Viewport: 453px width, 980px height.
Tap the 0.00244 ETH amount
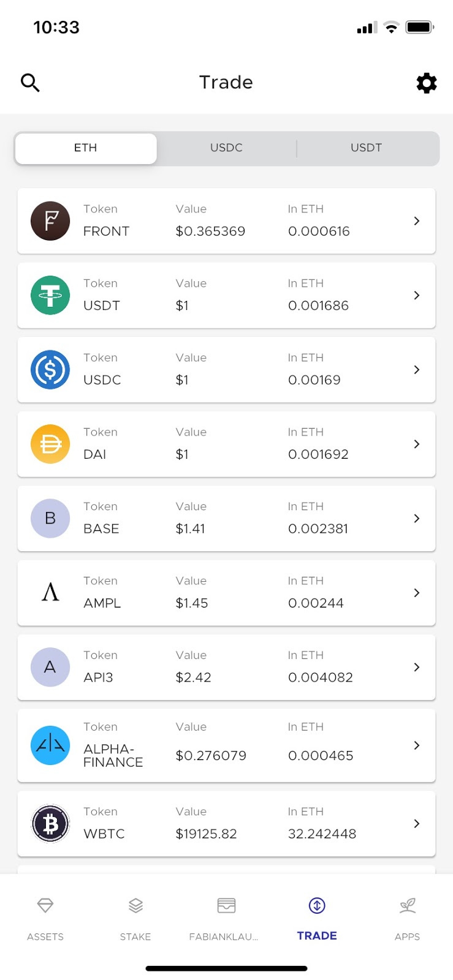[316, 603]
